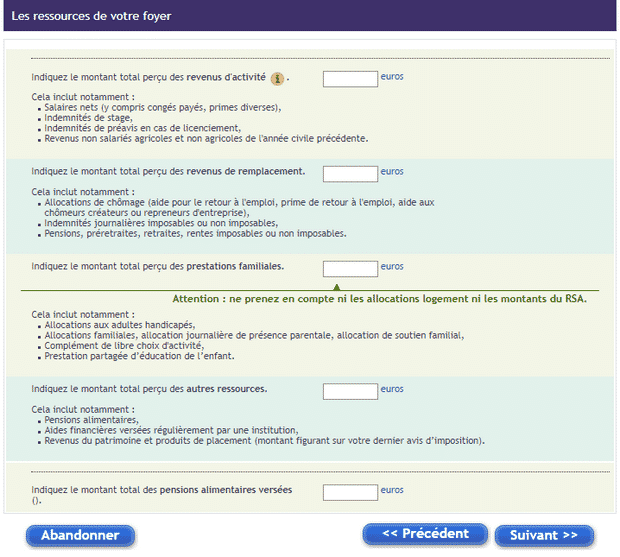Viewport: 620px width, 557px height.
Task: Focus the revenus d'activité amount field
Action: click(350, 79)
